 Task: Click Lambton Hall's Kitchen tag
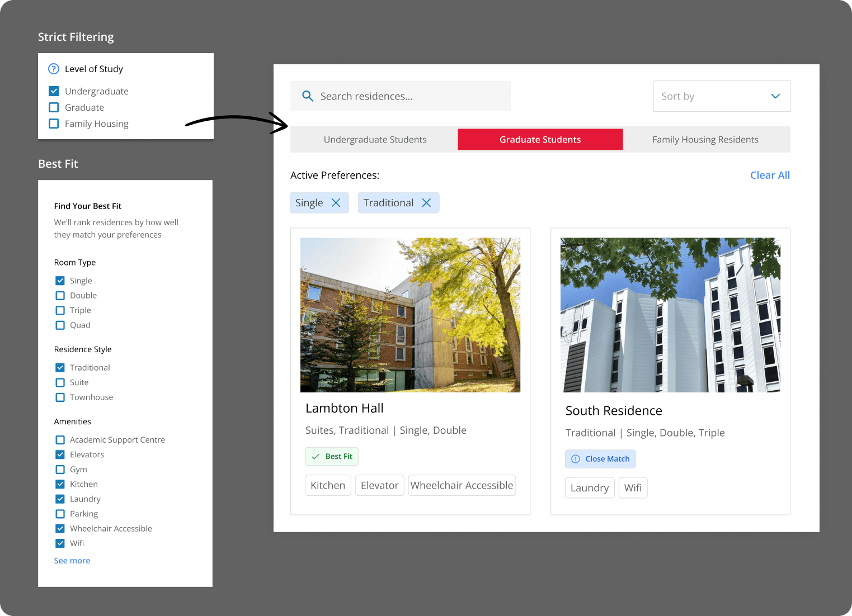click(328, 485)
